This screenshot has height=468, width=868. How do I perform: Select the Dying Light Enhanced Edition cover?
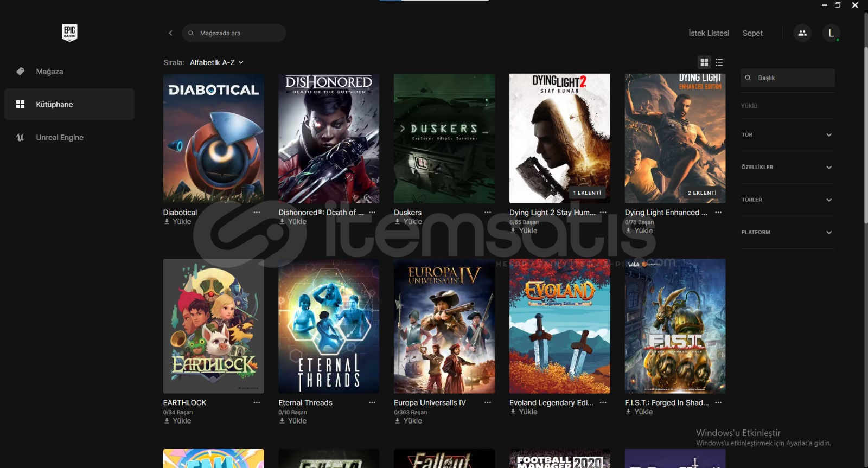[675, 138]
